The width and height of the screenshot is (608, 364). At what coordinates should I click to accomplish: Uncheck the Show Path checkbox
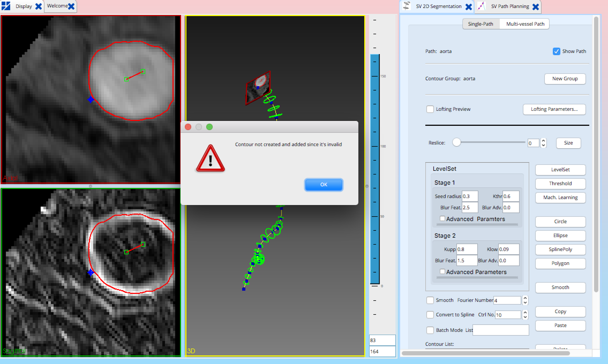coord(557,51)
